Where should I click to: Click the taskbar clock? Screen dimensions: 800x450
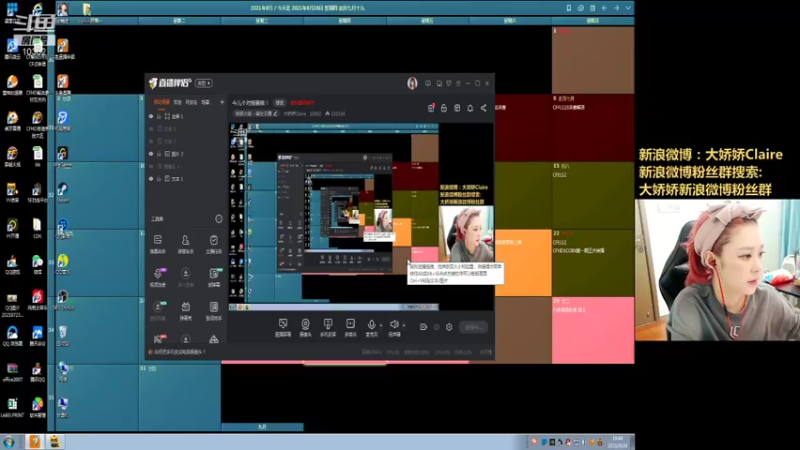pos(617,442)
